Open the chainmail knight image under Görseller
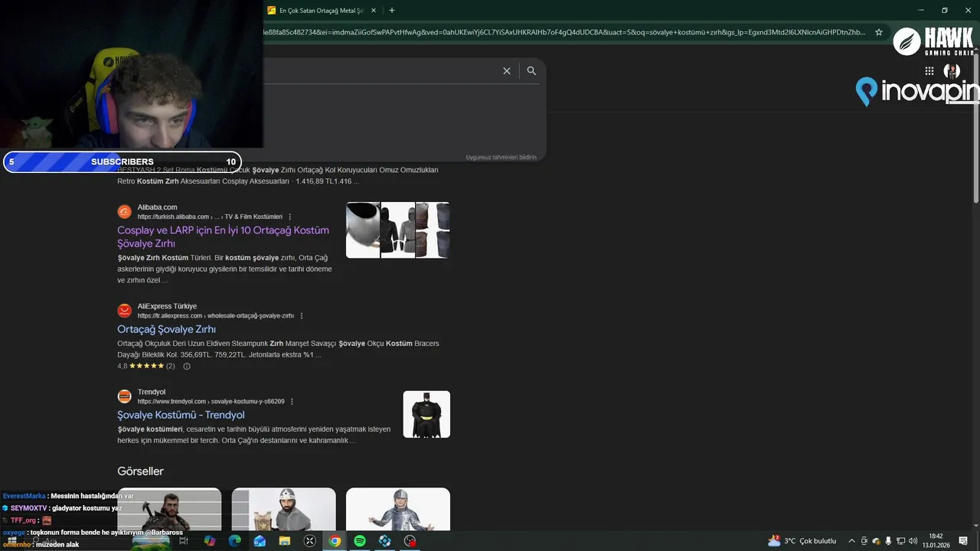 283,509
